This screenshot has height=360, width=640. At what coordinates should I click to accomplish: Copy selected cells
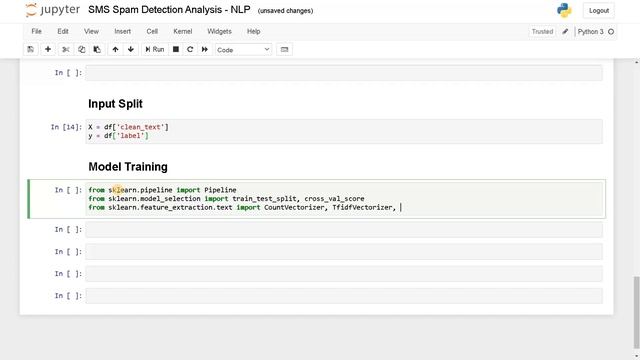(x=81, y=49)
